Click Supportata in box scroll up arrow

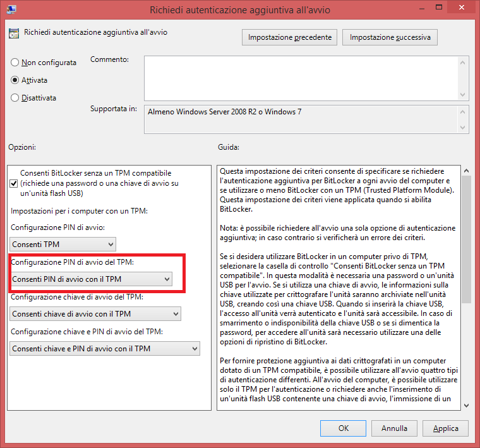pos(462,112)
